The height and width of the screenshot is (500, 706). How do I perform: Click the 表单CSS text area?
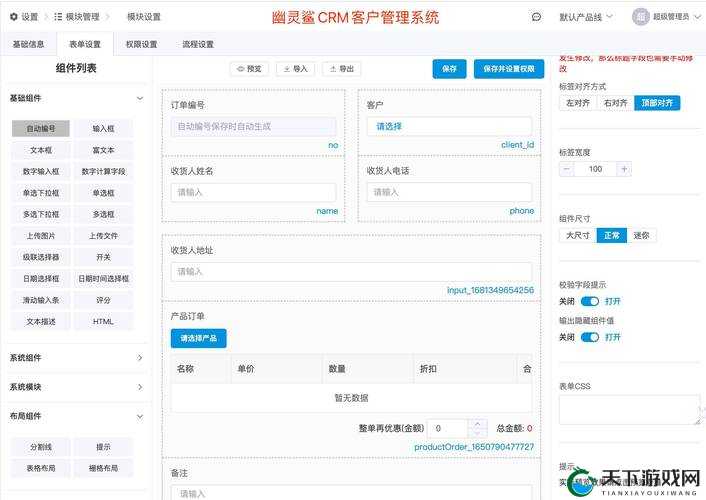(629, 410)
